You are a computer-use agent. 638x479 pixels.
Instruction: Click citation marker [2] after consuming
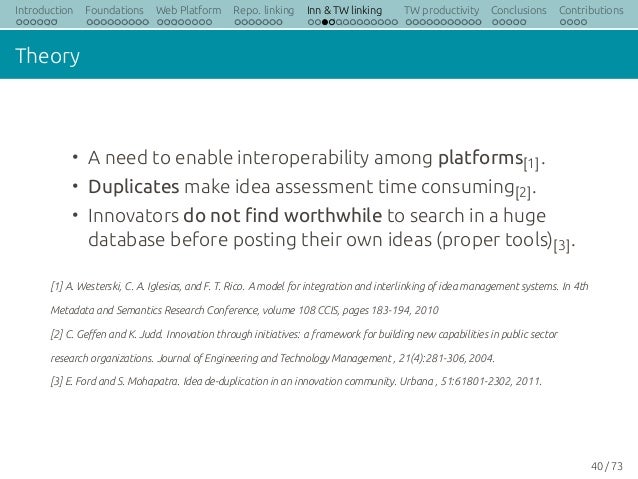tap(523, 192)
